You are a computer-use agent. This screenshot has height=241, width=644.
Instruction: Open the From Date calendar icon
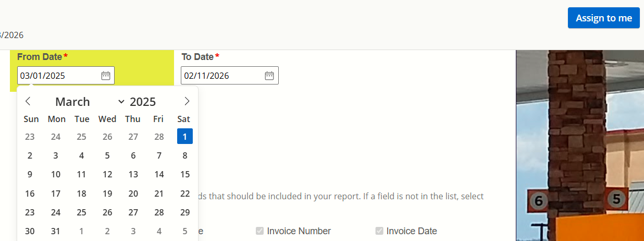coord(106,76)
